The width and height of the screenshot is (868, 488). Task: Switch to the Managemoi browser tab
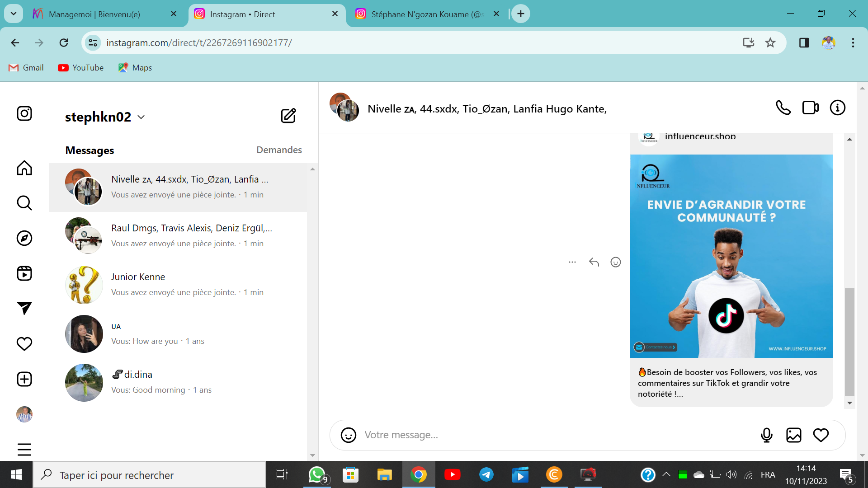[x=95, y=14]
